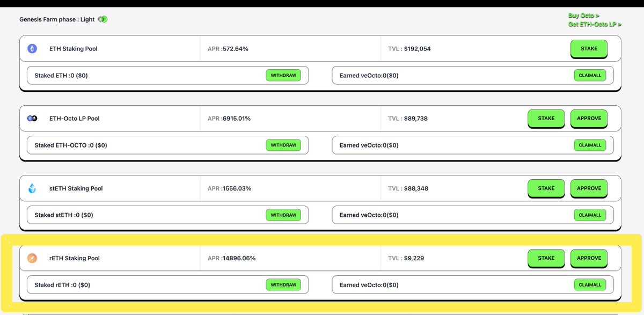Select the Staked ETH-OCTO :0 ($0) text
Viewport: 644px width, 315px height.
coord(71,145)
